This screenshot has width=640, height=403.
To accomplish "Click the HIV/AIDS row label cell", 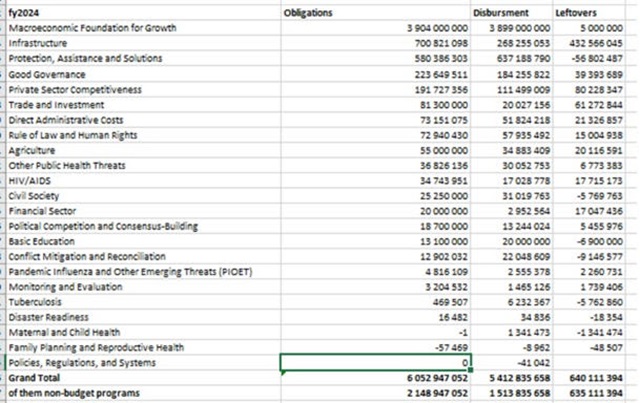I will click(x=143, y=180).
